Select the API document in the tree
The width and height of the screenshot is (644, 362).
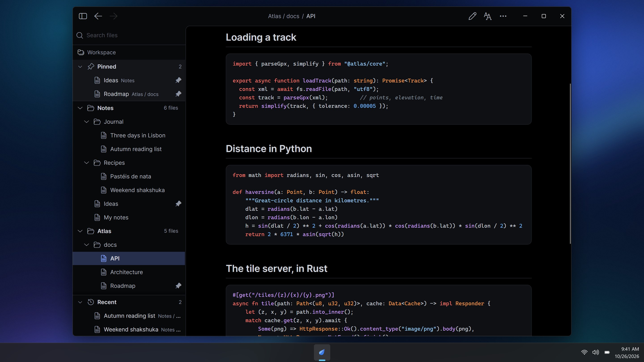point(129,258)
